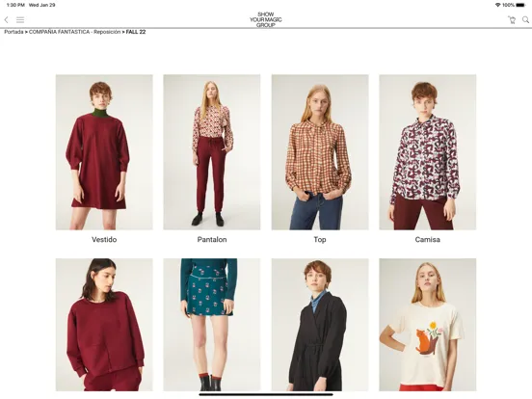Select the FALL 22 breadcrumb

136,32
